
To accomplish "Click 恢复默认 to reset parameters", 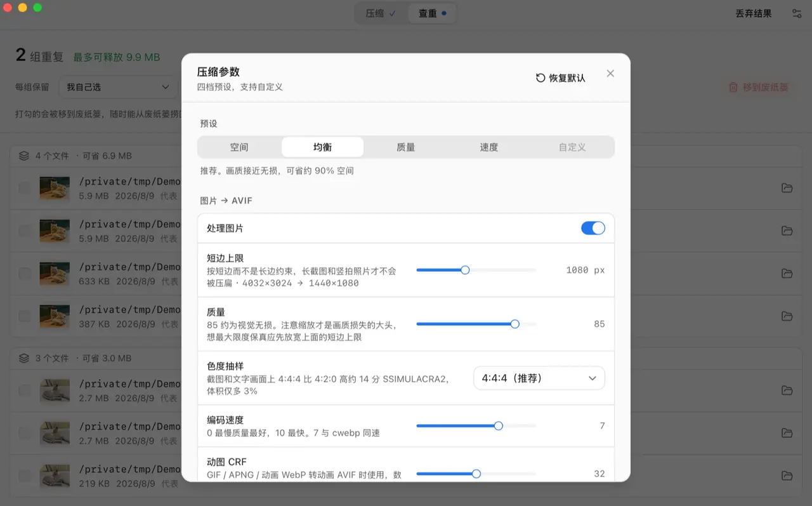I will [561, 78].
